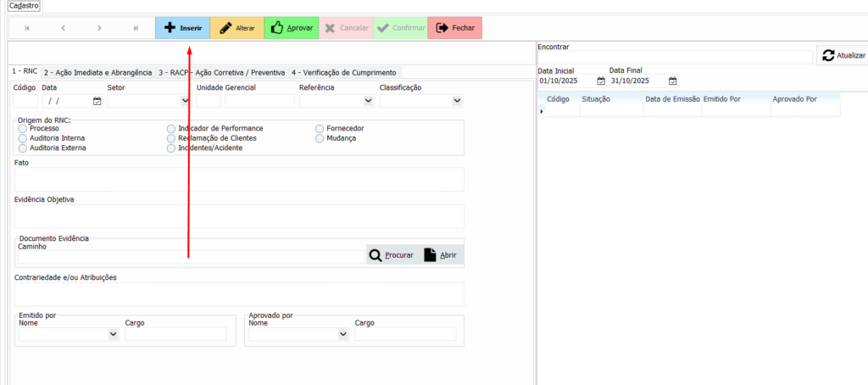Click Atualizar refresh button
This screenshot has height=385, width=868.
coord(841,56)
